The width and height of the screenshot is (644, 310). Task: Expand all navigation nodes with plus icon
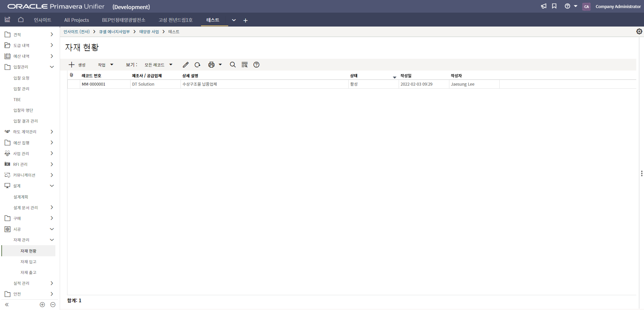42,305
